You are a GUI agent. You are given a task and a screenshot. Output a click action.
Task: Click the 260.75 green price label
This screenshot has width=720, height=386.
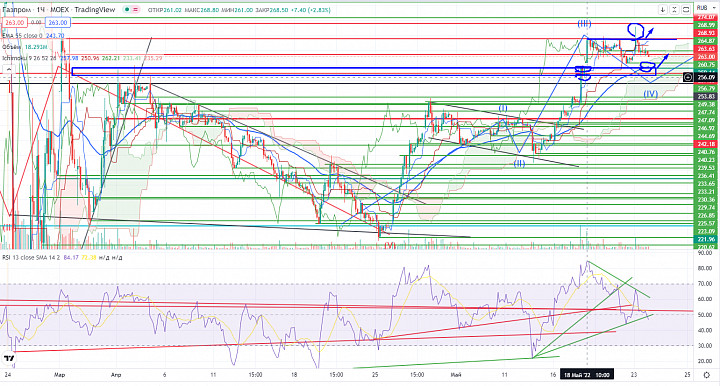706,65
